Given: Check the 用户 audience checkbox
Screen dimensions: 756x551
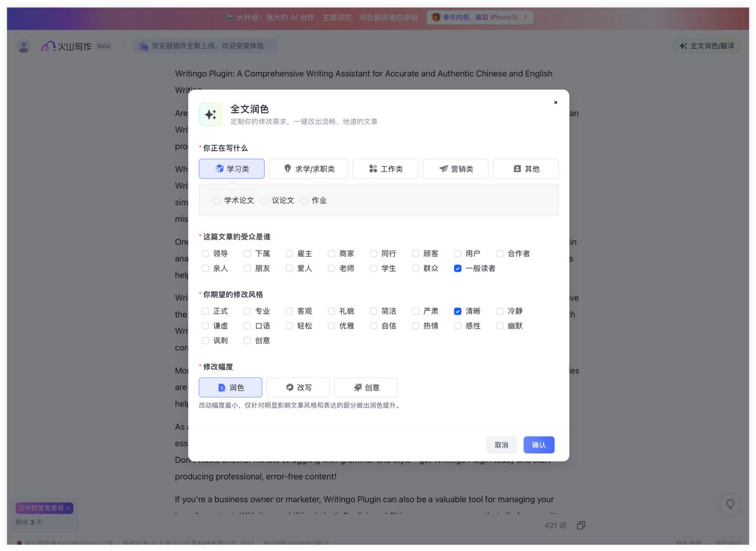Looking at the screenshot, I should [x=458, y=254].
